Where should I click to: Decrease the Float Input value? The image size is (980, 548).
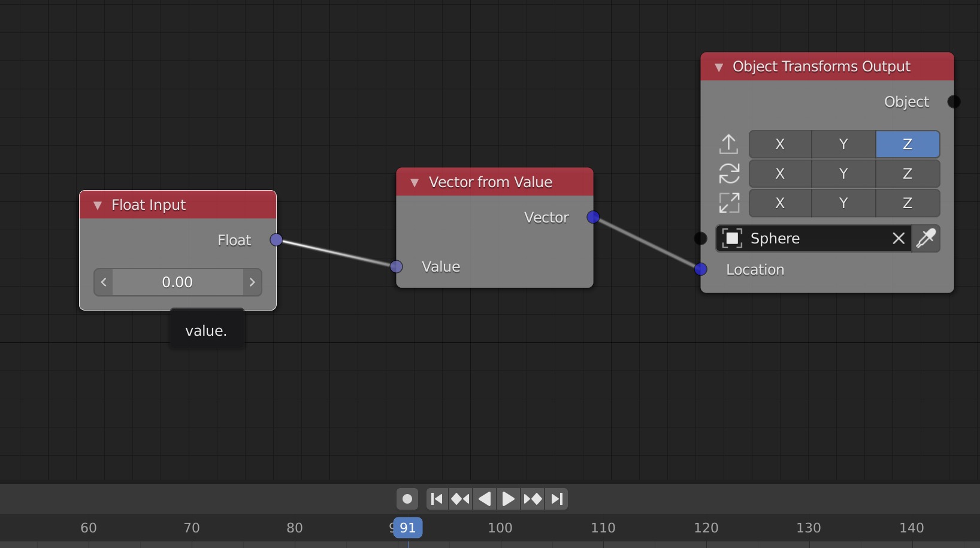[x=104, y=282]
